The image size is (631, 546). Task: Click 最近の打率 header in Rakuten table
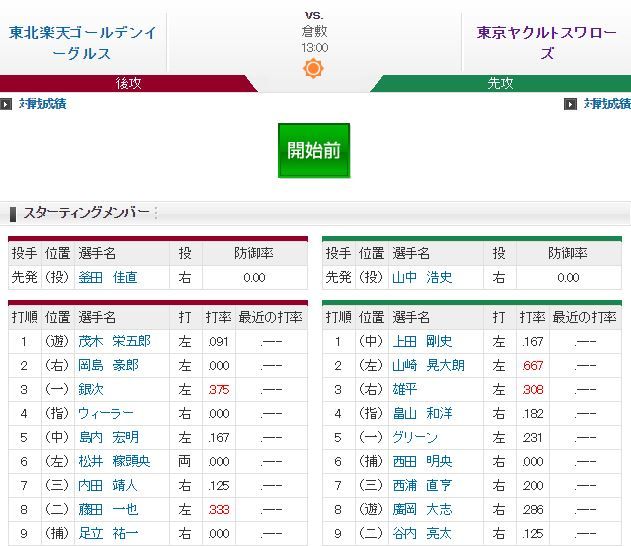pos(270,317)
